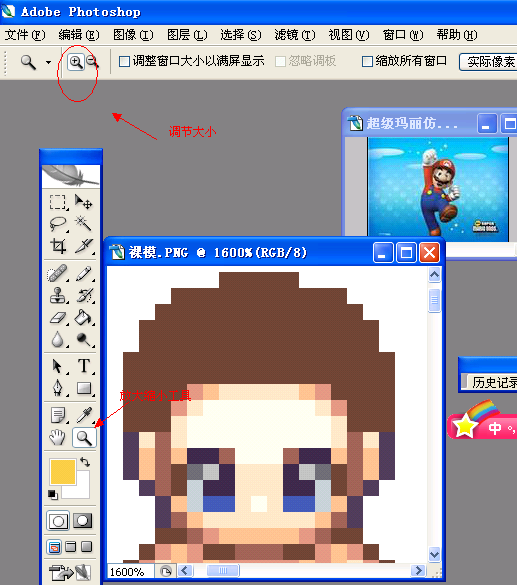This screenshot has height=585, width=517.
Task: Select the Eyedropper tool
Action: pyautogui.click(x=84, y=415)
